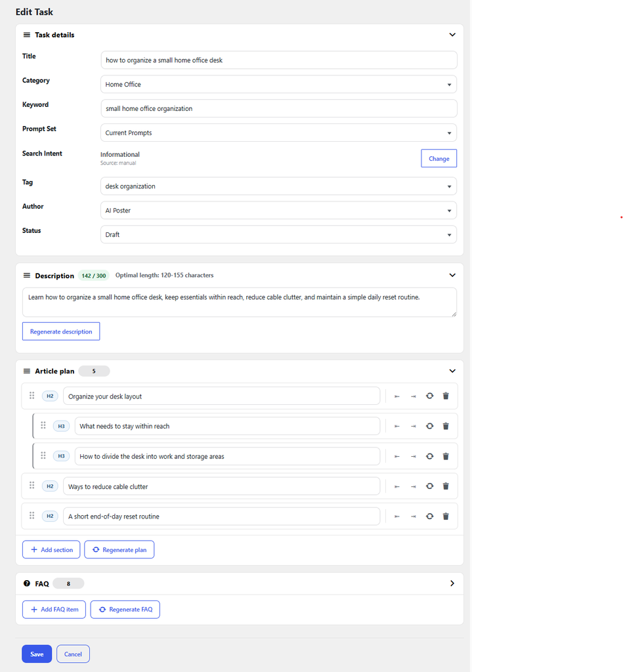Click the FAQ question mark icon
623x672 pixels.
coord(26,583)
